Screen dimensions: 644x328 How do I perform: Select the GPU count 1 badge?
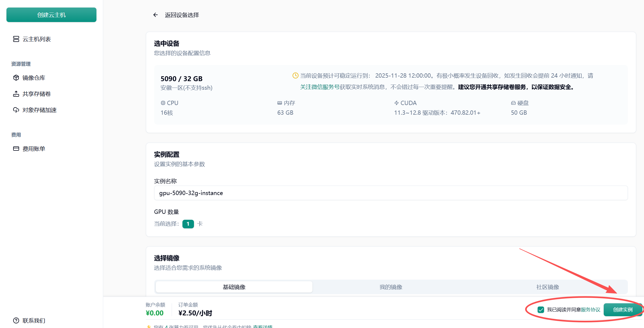pos(188,224)
